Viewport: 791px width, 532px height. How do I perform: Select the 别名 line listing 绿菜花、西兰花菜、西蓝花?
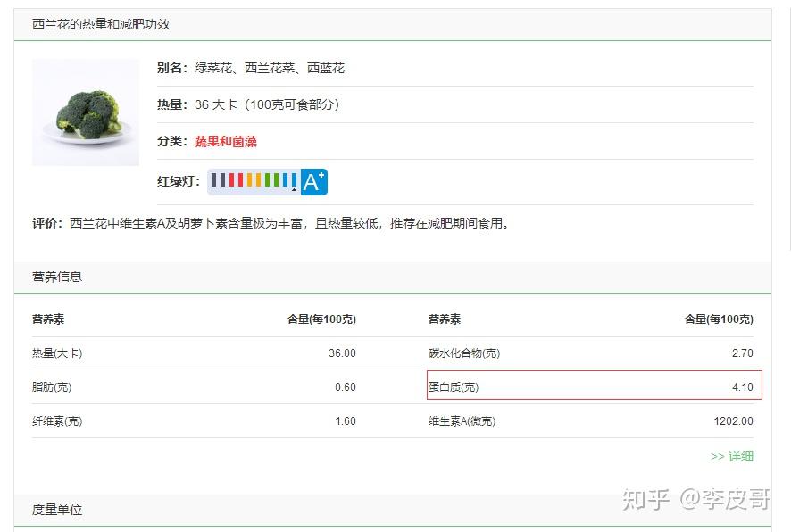(x=251, y=68)
